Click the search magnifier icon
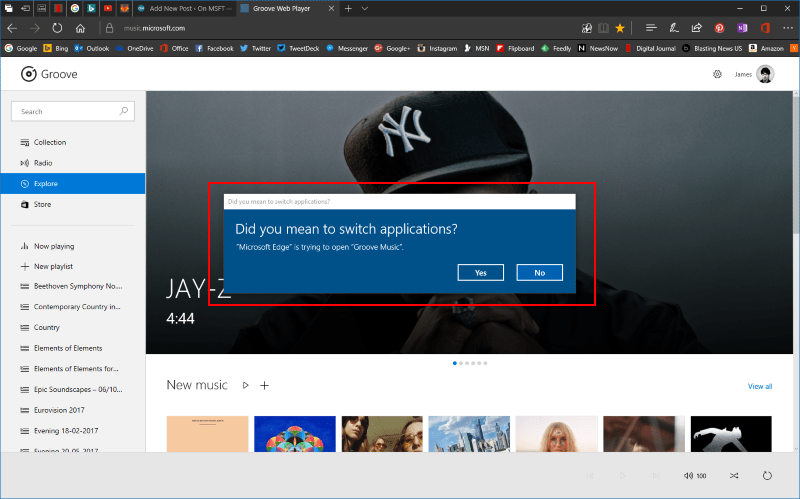Viewport: 800px width, 499px height. 123,111
